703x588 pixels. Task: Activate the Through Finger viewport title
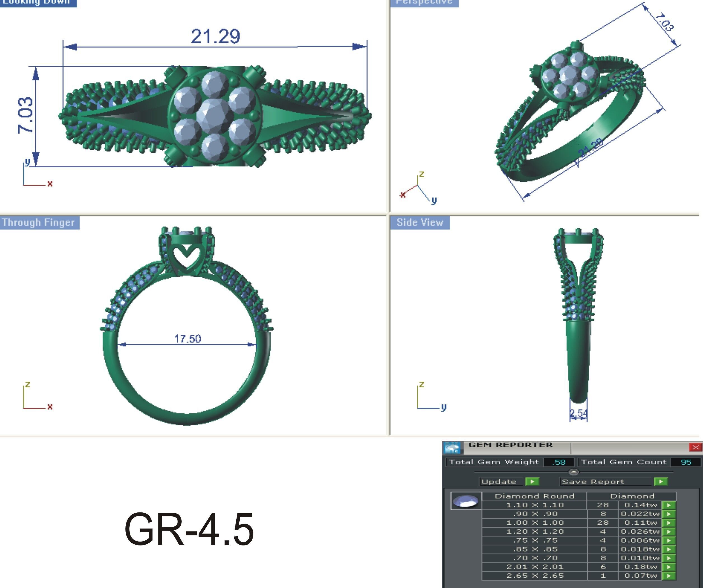click(x=39, y=222)
